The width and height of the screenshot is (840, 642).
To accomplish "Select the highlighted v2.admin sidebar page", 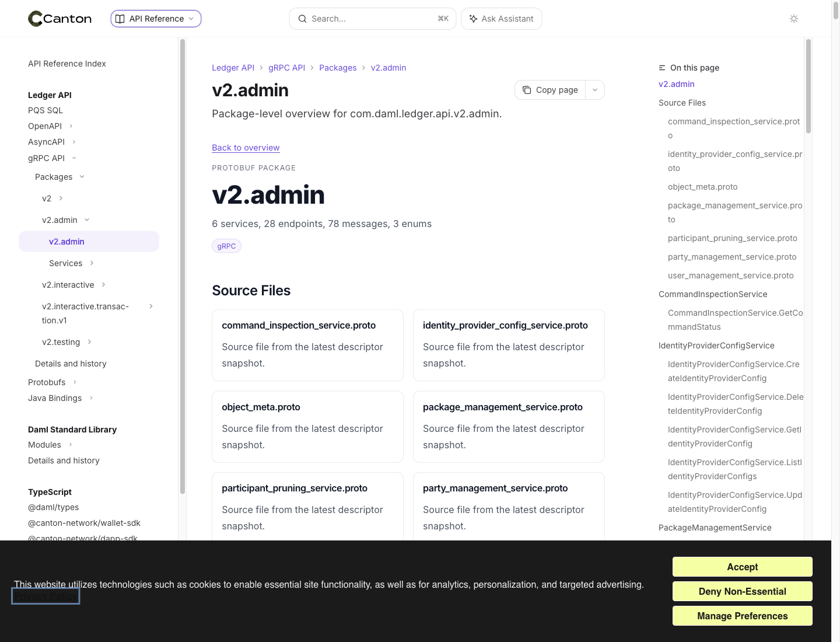I will [89, 242].
